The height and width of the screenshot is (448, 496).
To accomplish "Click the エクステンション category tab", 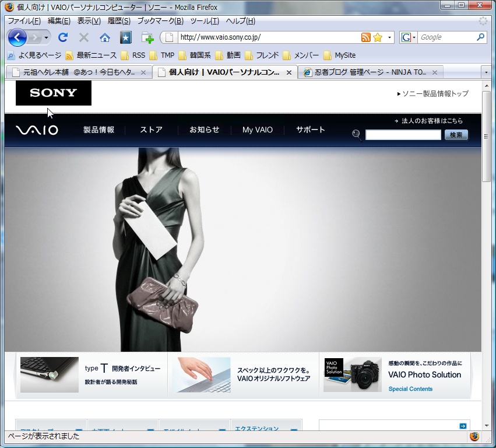I will pos(266,425).
